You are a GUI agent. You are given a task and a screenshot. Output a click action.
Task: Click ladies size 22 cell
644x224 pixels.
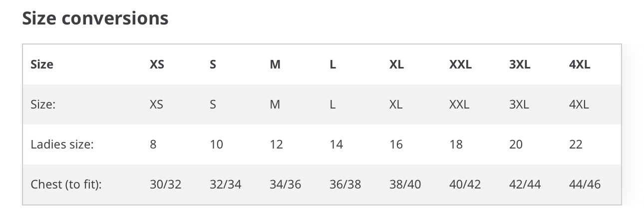[576, 144]
